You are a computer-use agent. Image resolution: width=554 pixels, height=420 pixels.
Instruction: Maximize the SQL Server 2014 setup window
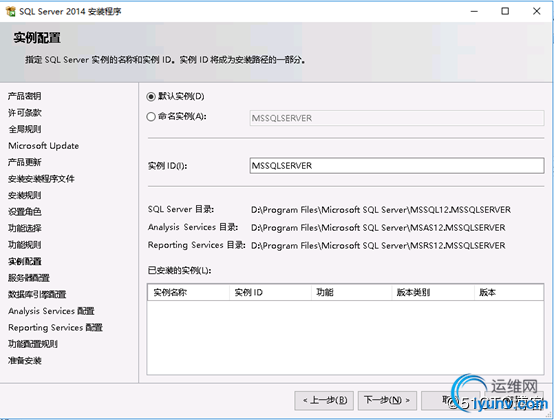pos(505,11)
